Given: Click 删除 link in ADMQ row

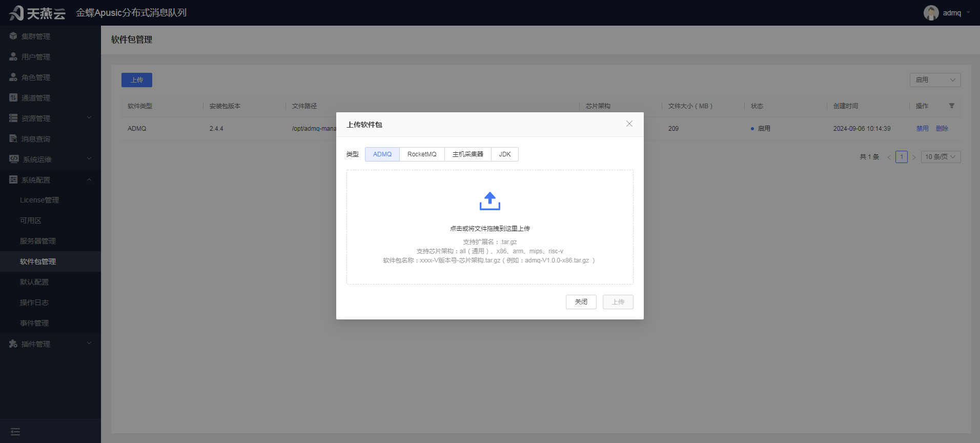Looking at the screenshot, I should pyautogui.click(x=942, y=129).
